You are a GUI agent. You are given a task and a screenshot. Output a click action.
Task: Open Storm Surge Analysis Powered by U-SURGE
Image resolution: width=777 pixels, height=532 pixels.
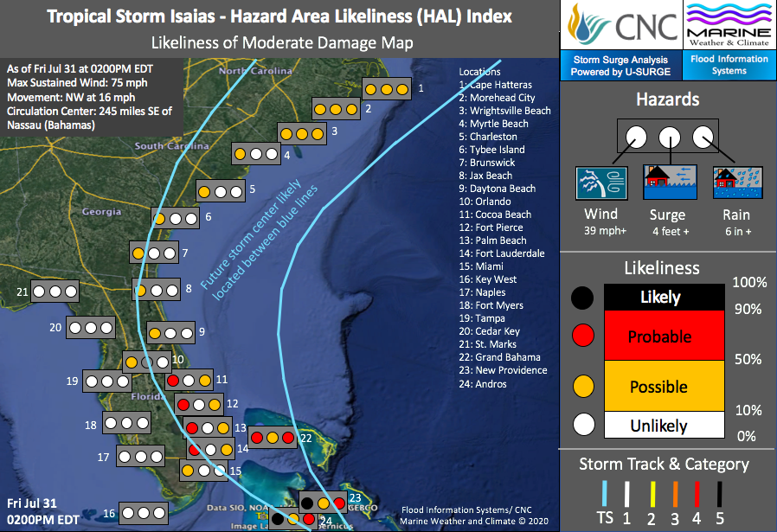pyautogui.click(x=621, y=66)
